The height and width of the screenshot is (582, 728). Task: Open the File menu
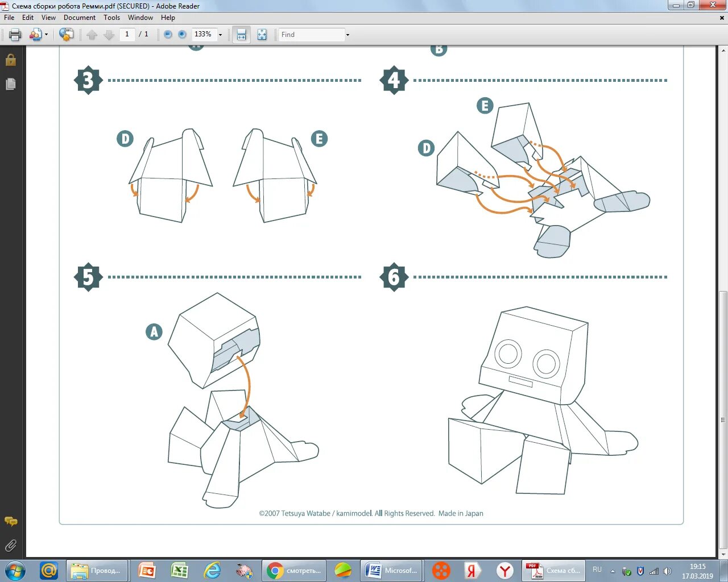pyautogui.click(x=9, y=18)
